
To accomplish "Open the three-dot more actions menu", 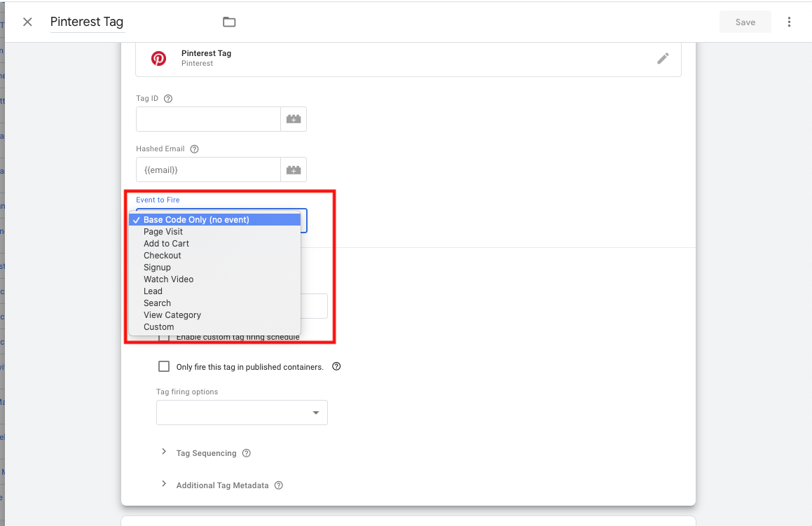I will pyautogui.click(x=789, y=22).
